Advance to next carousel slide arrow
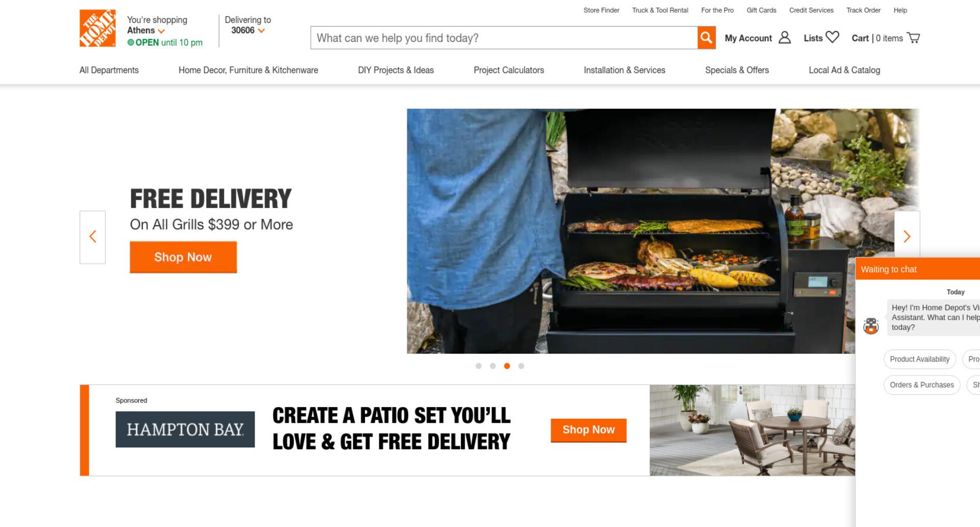The width and height of the screenshot is (980, 527). click(x=907, y=236)
